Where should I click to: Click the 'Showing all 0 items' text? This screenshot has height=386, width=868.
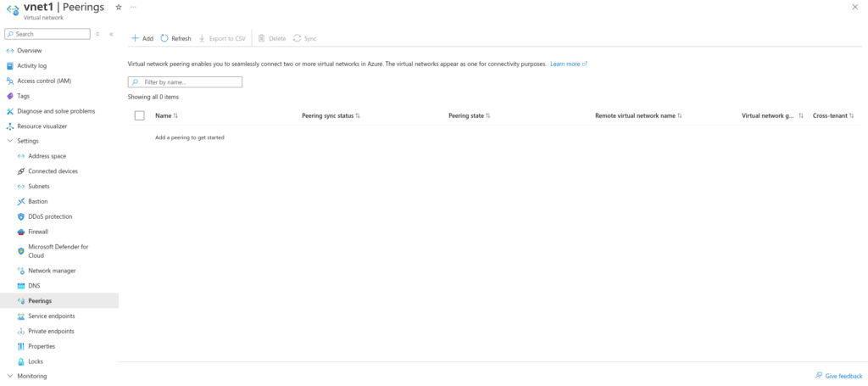[153, 97]
